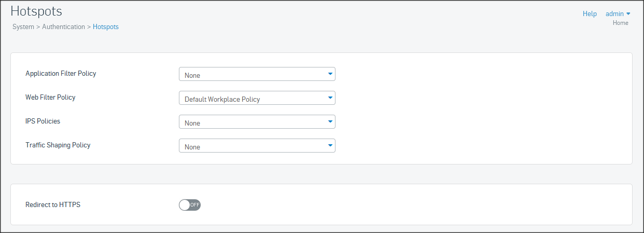Click Authentication in the breadcrumb
The width and height of the screenshot is (644, 233).
coord(63,26)
